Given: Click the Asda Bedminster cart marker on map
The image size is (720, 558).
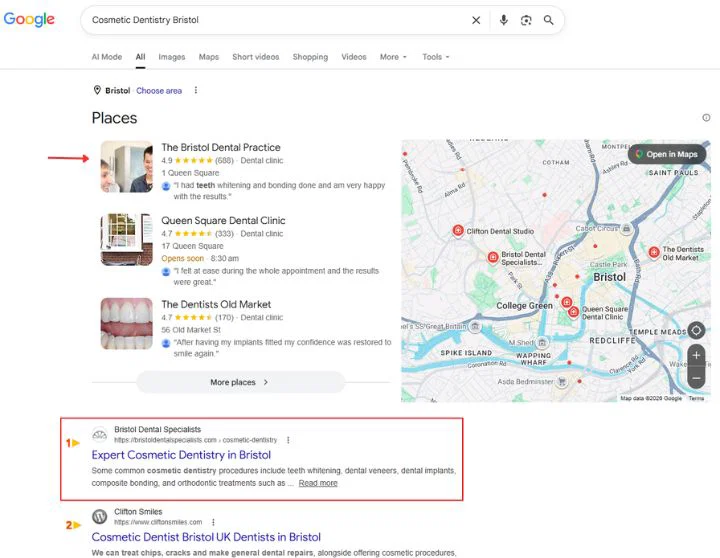Looking at the screenshot, I should point(562,381).
